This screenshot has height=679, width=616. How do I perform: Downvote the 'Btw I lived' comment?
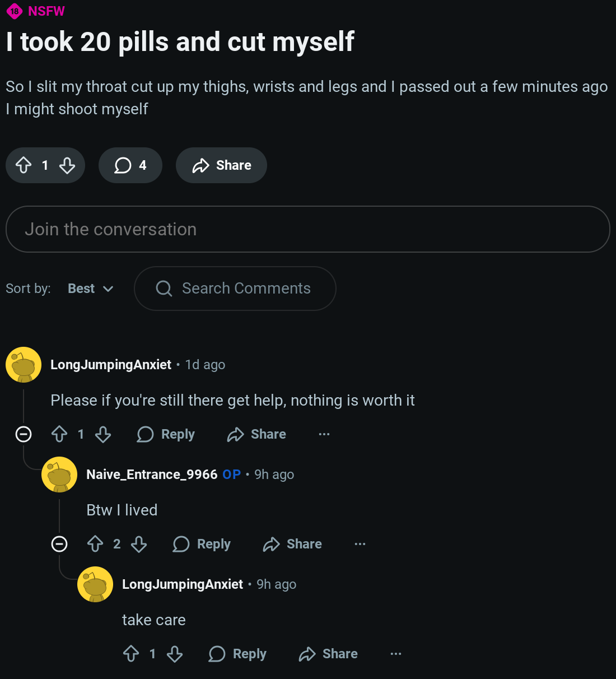(139, 544)
